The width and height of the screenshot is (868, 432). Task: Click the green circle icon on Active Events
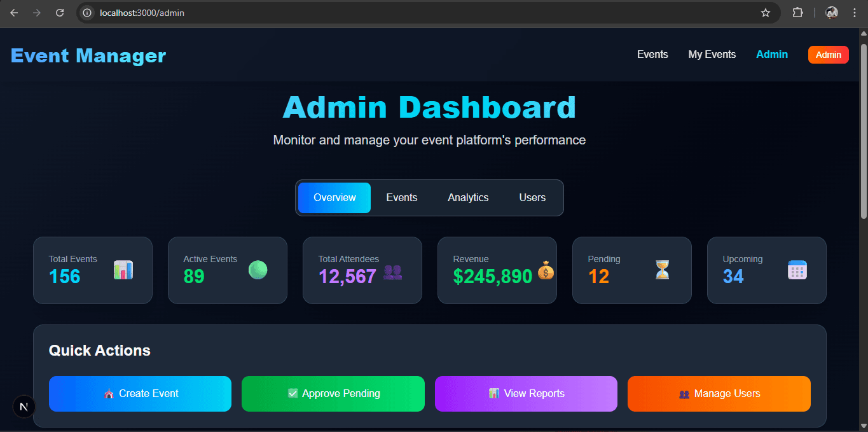(258, 270)
